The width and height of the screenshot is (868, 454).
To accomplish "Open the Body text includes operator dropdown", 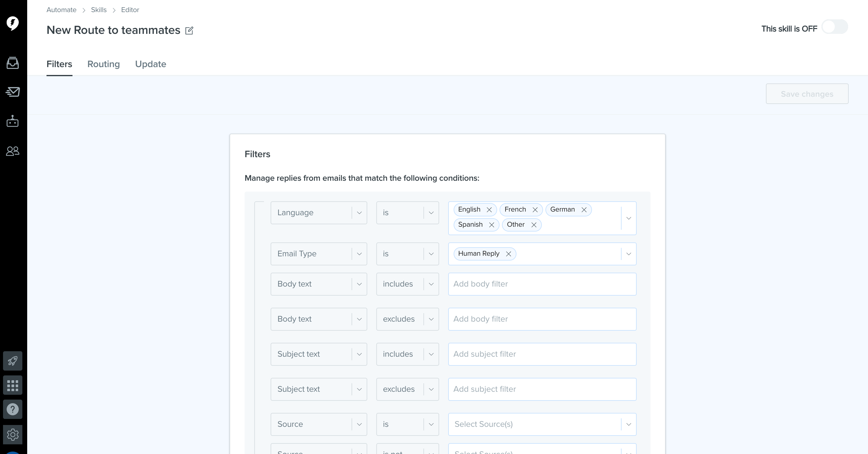I will 407,284.
